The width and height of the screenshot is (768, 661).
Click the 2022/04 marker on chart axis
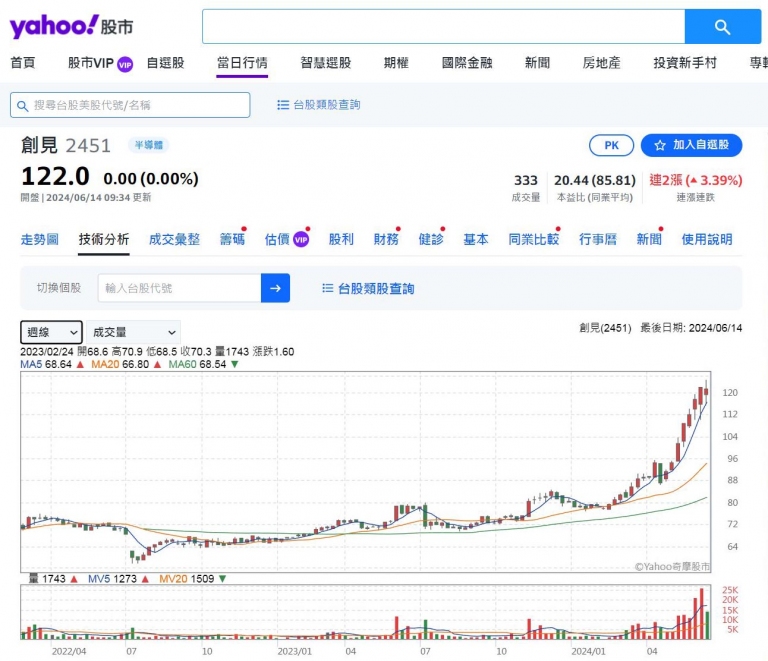click(x=69, y=652)
